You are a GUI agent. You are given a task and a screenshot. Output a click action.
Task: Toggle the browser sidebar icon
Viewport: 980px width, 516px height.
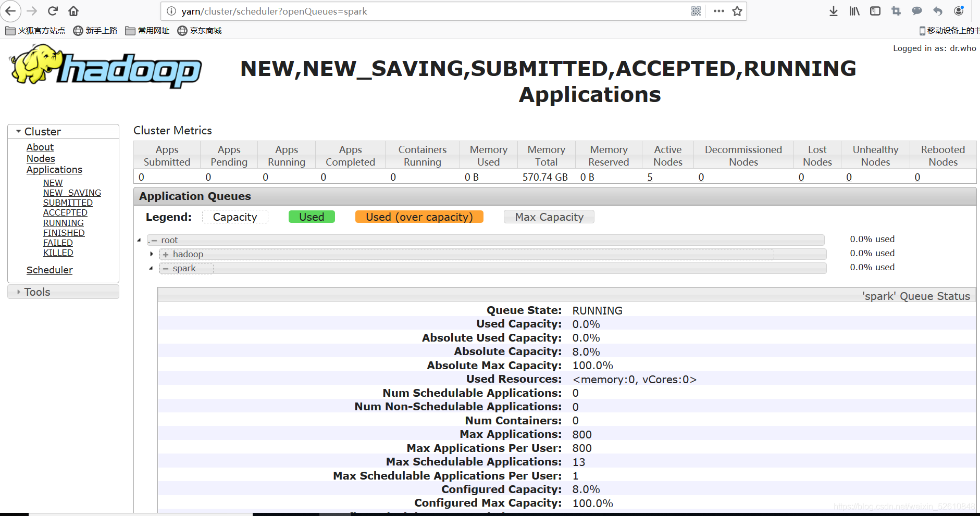click(875, 11)
